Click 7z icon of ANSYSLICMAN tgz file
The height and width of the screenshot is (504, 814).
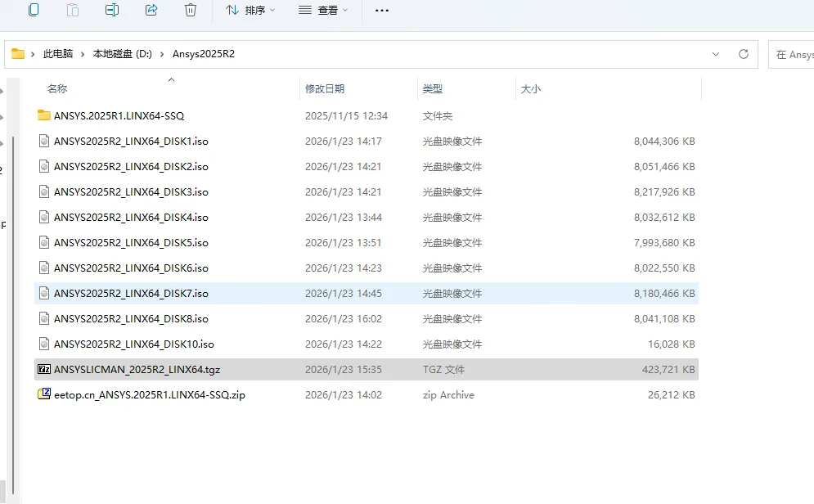coord(44,369)
